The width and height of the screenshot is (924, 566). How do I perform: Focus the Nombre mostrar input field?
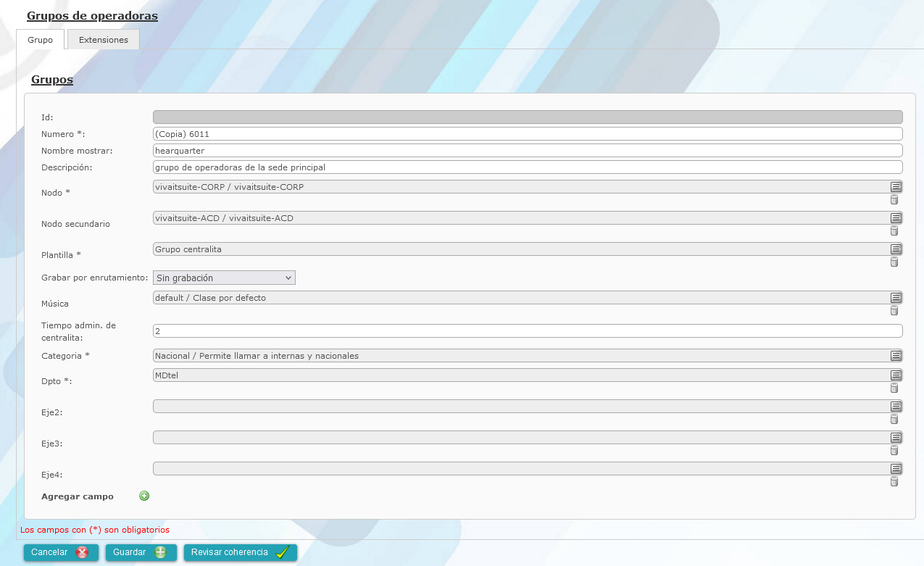tap(528, 151)
